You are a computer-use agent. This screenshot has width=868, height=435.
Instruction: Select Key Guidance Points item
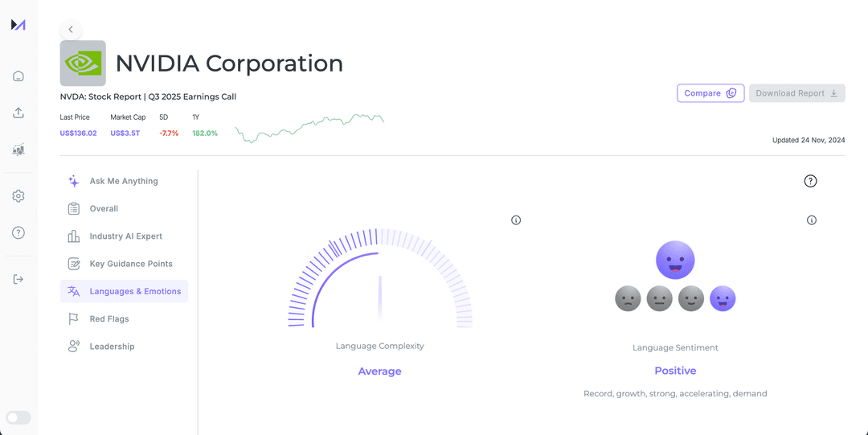point(131,264)
